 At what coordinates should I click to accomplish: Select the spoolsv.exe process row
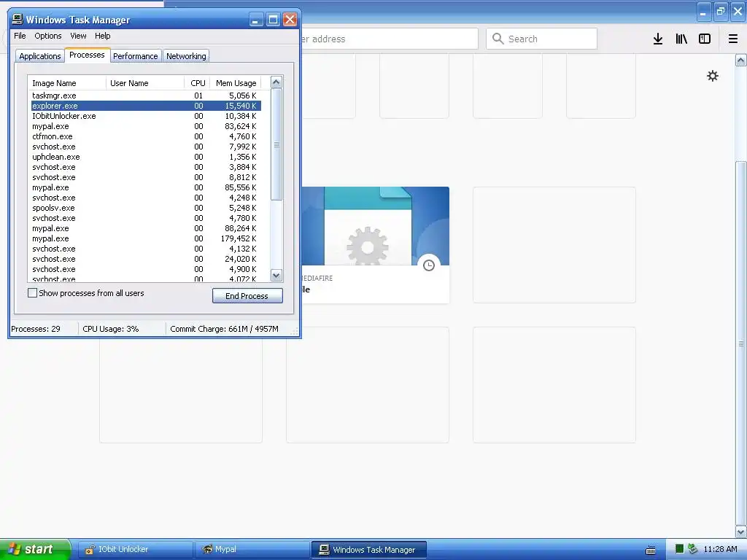[146, 208]
